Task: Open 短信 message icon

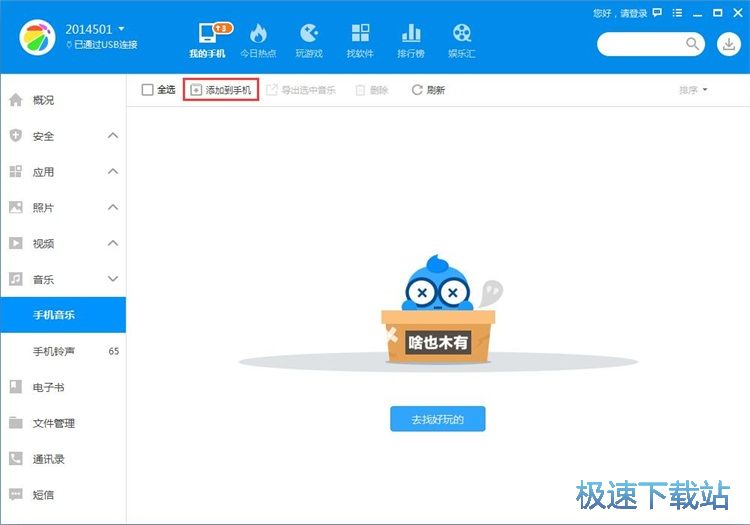Action: 16,494
